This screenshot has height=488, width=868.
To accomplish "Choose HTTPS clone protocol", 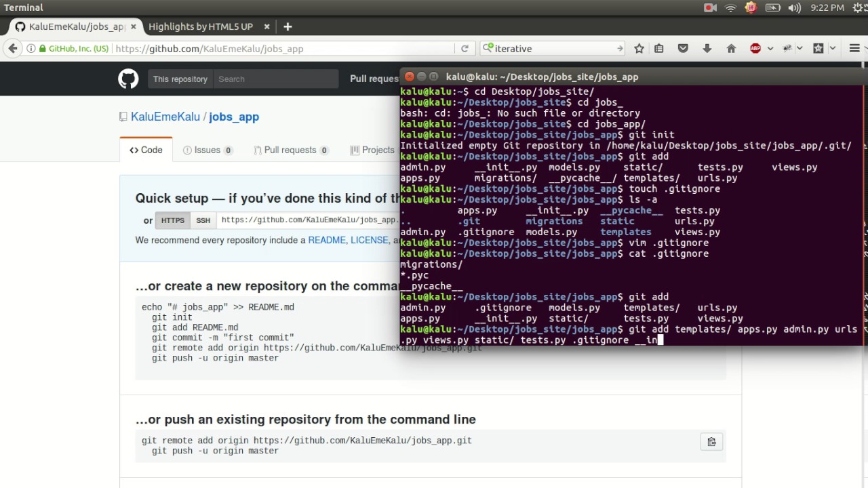I will click(172, 220).
